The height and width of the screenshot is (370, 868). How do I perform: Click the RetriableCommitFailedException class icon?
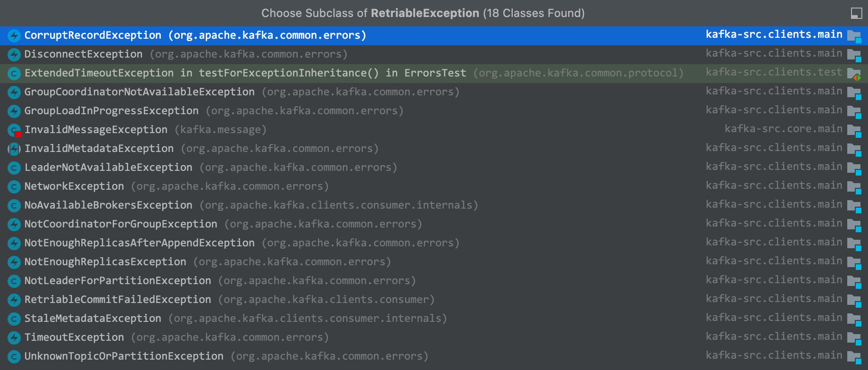(x=14, y=300)
